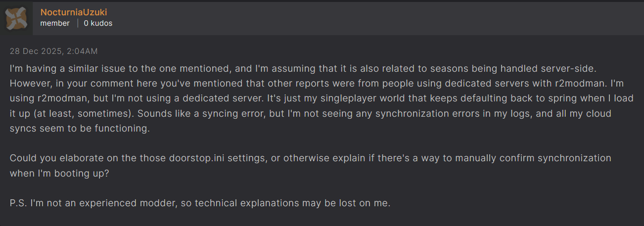The image size is (644, 226).
Task: Click the "member" role label
Action: click(55, 23)
